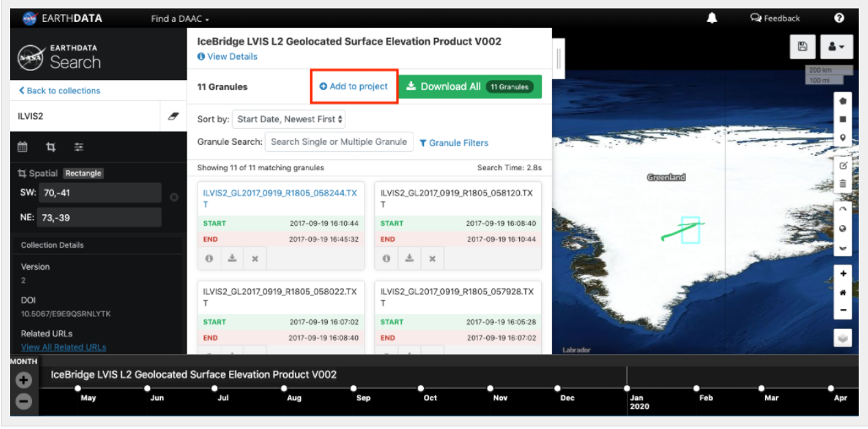
Task: Edit the drawn shape on map
Action: coord(843,165)
